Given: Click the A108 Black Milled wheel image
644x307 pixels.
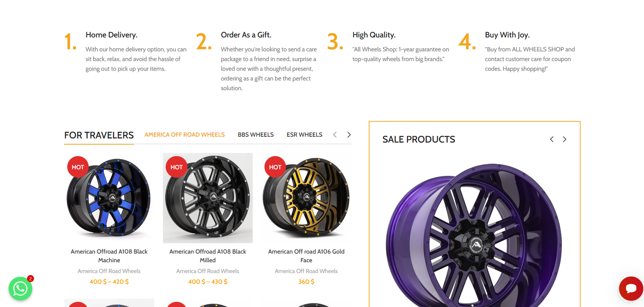Looking at the screenshot, I should pos(208,198).
